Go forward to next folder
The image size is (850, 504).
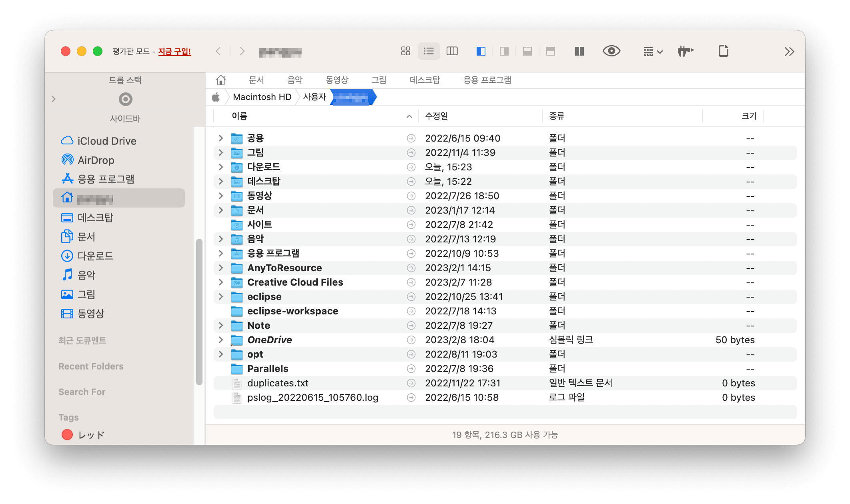pos(242,51)
